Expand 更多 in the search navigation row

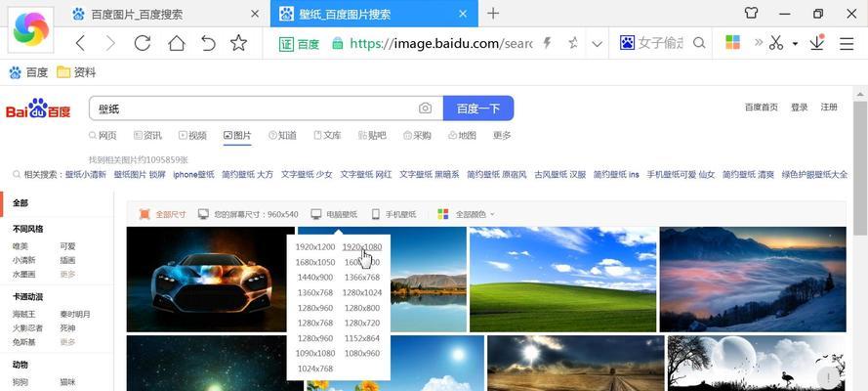[x=502, y=136]
